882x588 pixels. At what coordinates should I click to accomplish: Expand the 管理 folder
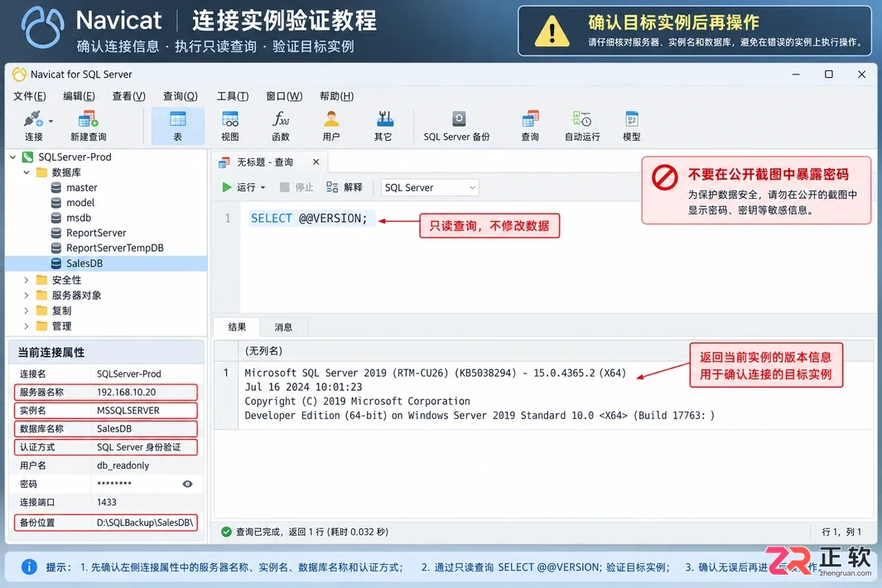(x=27, y=325)
